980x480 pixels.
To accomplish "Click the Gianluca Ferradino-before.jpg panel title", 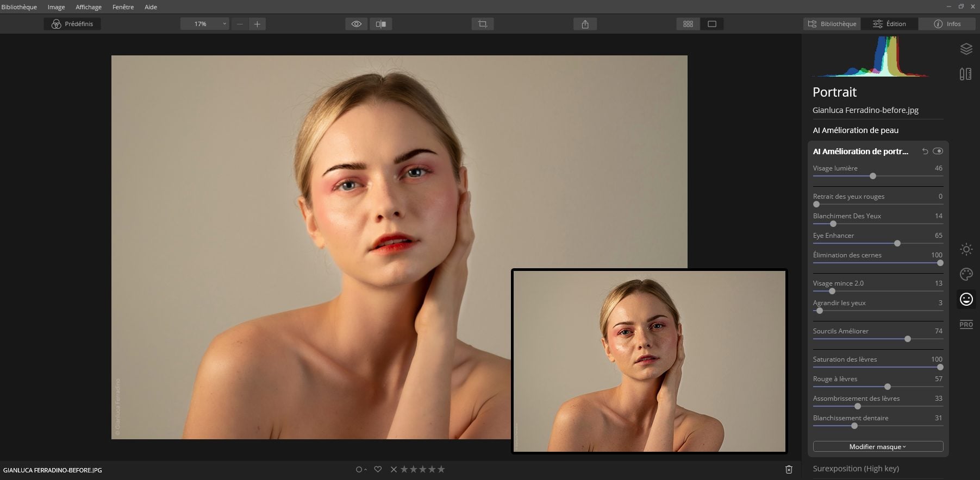I will click(x=865, y=110).
